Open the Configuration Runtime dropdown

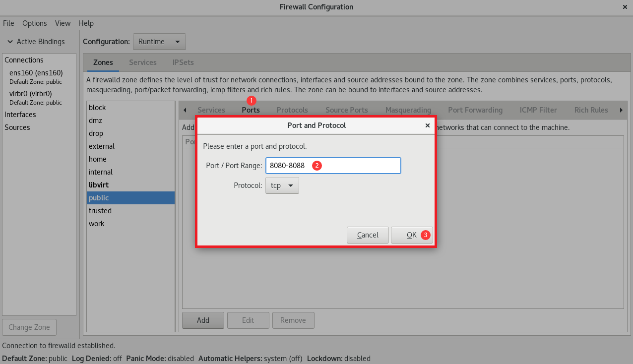point(159,42)
